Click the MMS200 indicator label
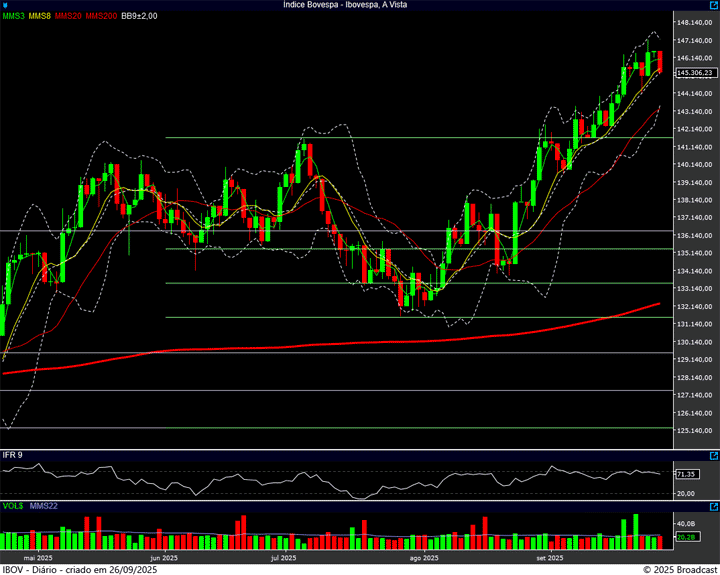The image size is (720, 575). point(101,16)
